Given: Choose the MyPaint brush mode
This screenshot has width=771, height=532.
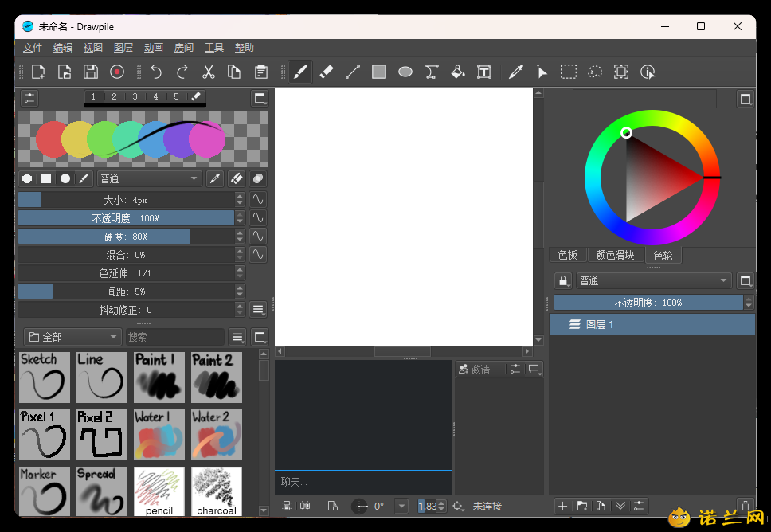Looking at the screenshot, I should point(84,178).
